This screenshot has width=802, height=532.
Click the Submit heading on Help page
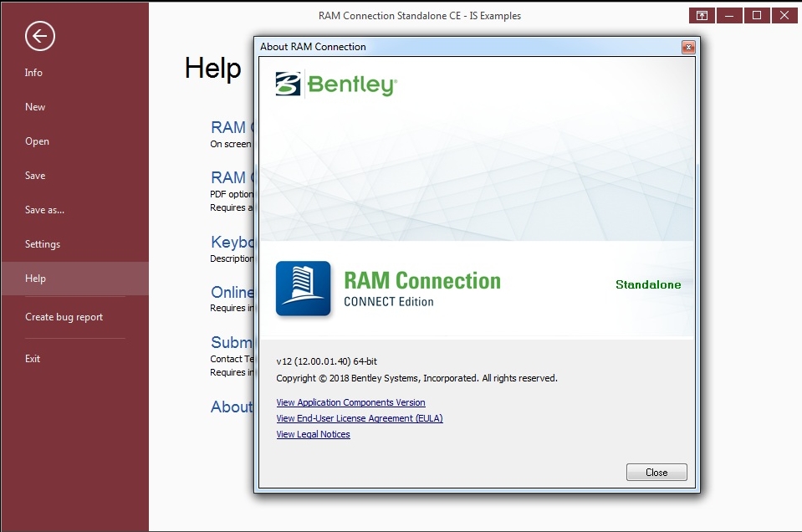pos(232,342)
